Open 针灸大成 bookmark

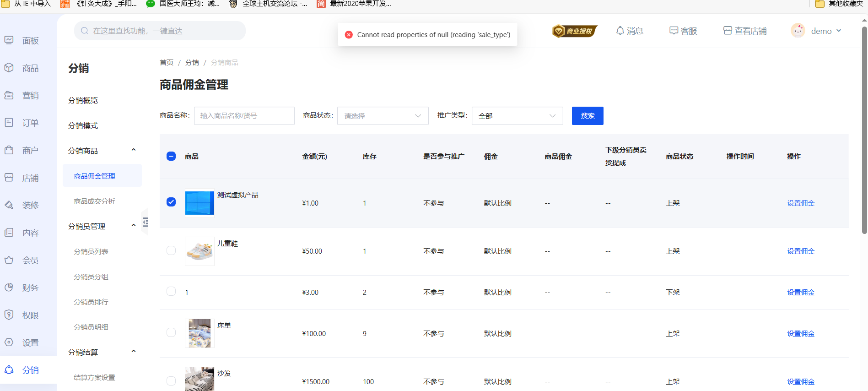point(99,4)
